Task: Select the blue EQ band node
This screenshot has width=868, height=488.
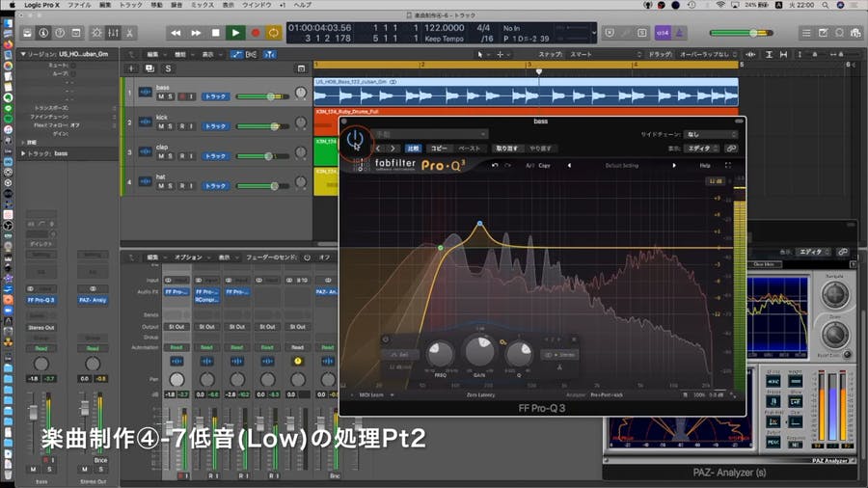Action: [480, 224]
